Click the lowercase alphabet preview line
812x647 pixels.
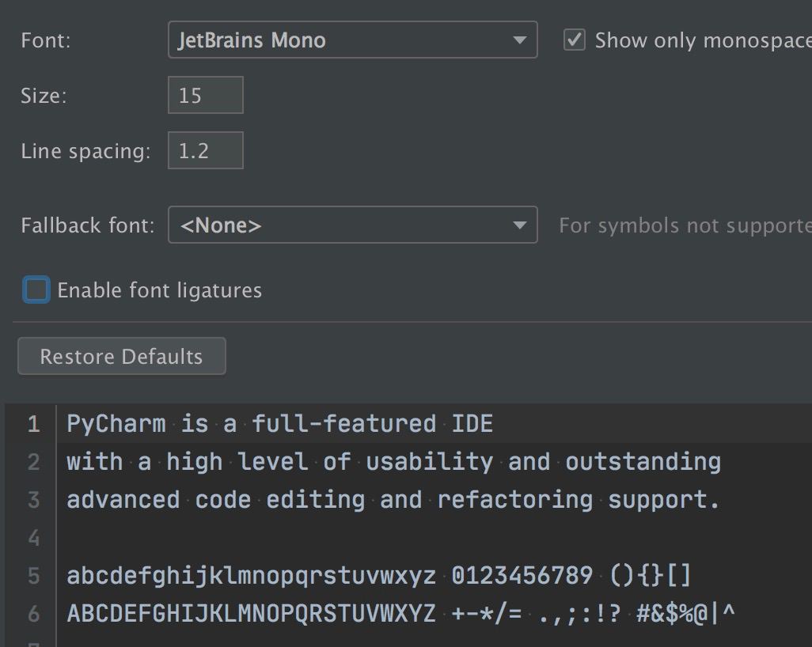coord(378,576)
